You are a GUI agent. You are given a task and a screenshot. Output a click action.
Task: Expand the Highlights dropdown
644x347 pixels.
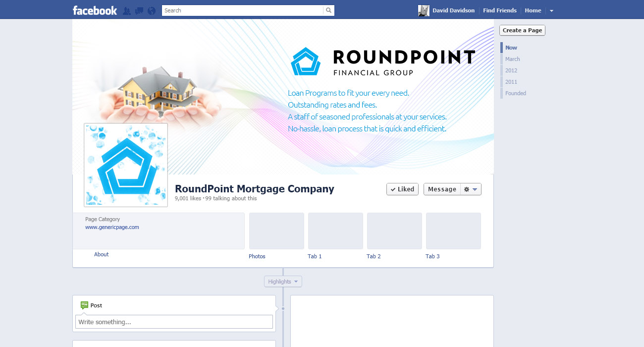[x=283, y=282]
